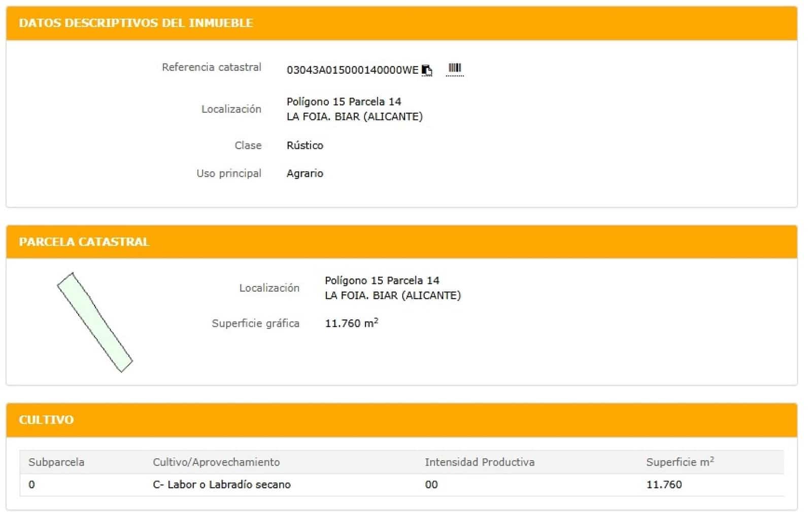Select the 'C- Labor o Labradío secano' cell
This screenshot has height=518, width=812.
[x=222, y=484]
